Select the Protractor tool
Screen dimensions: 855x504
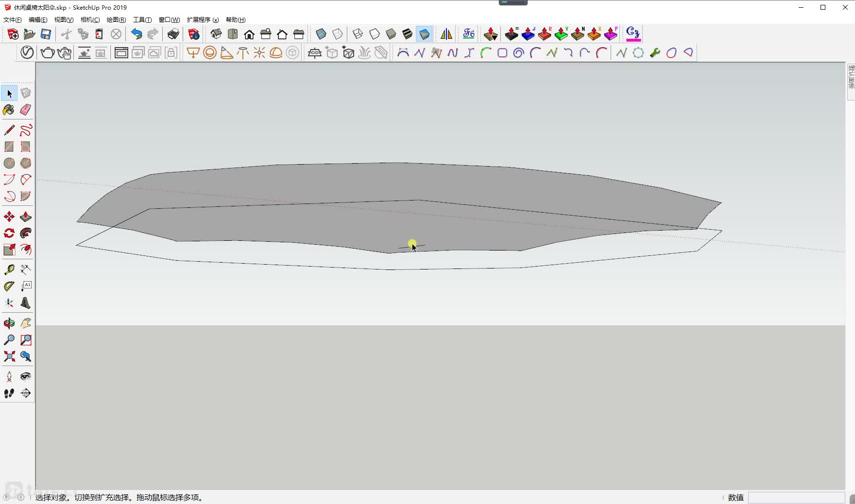click(9, 286)
